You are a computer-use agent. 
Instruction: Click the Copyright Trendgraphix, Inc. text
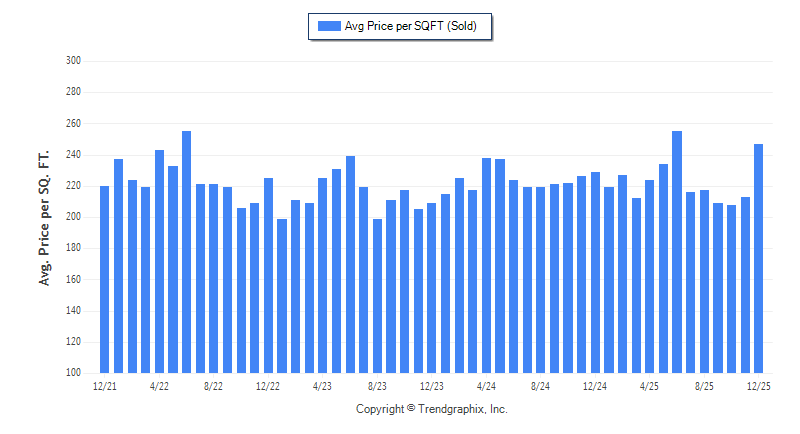(x=432, y=409)
